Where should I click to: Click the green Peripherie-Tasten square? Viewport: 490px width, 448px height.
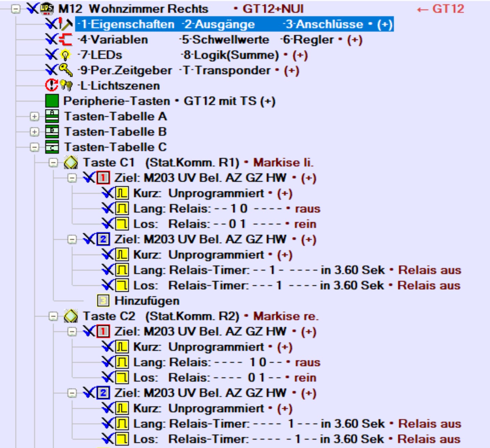(52, 101)
